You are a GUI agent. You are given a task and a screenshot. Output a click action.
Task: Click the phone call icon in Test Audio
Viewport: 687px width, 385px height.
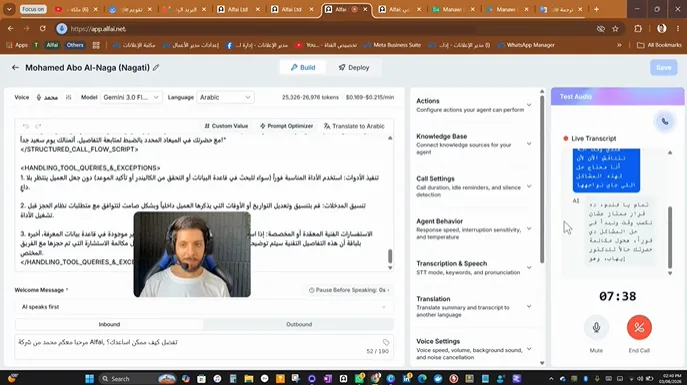(665, 122)
